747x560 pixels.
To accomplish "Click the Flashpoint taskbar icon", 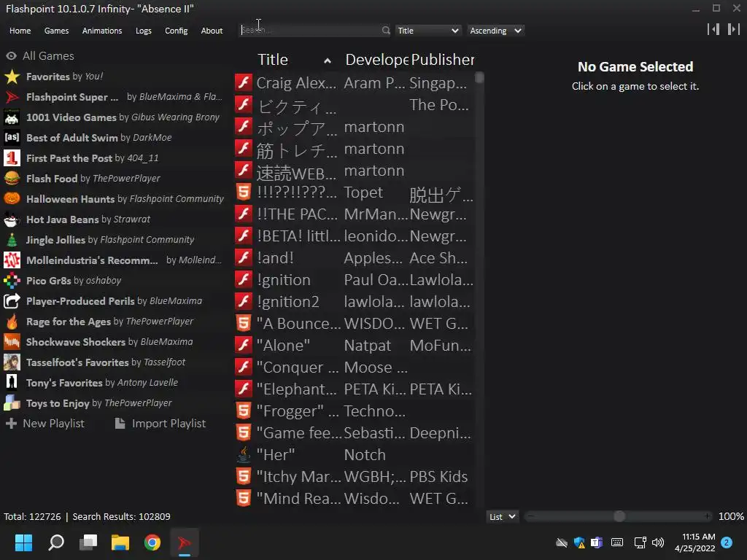I will pyautogui.click(x=185, y=542).
